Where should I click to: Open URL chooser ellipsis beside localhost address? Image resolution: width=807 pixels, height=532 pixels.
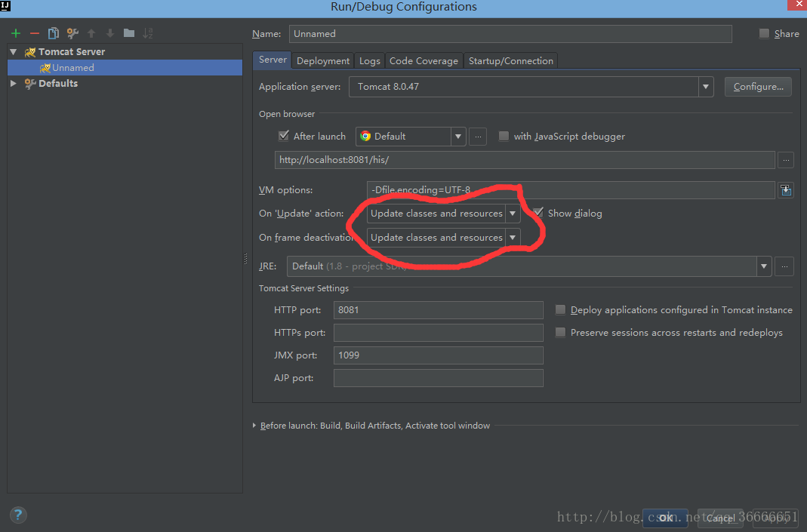(x=786, y=160)
